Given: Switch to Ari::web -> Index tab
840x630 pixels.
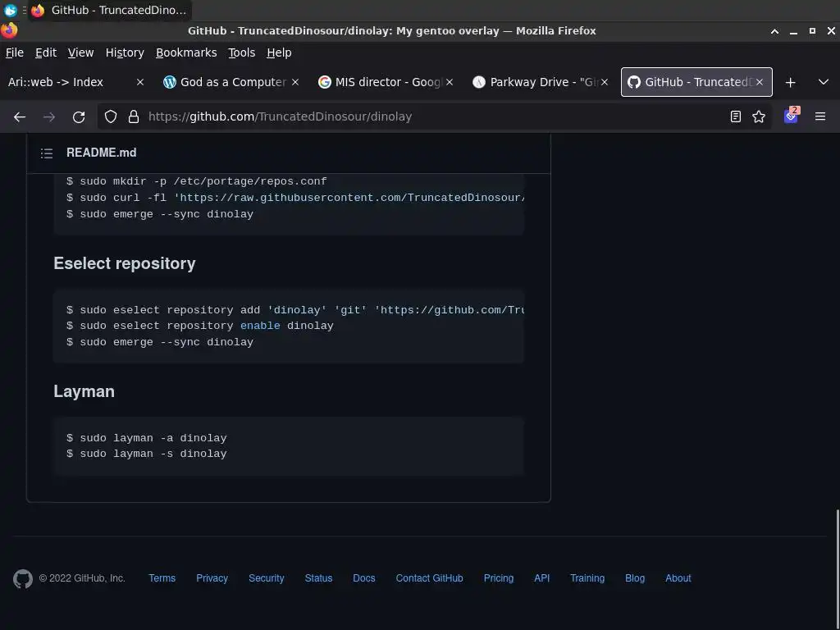Looking at the screenshot, I should coord(77,83).
